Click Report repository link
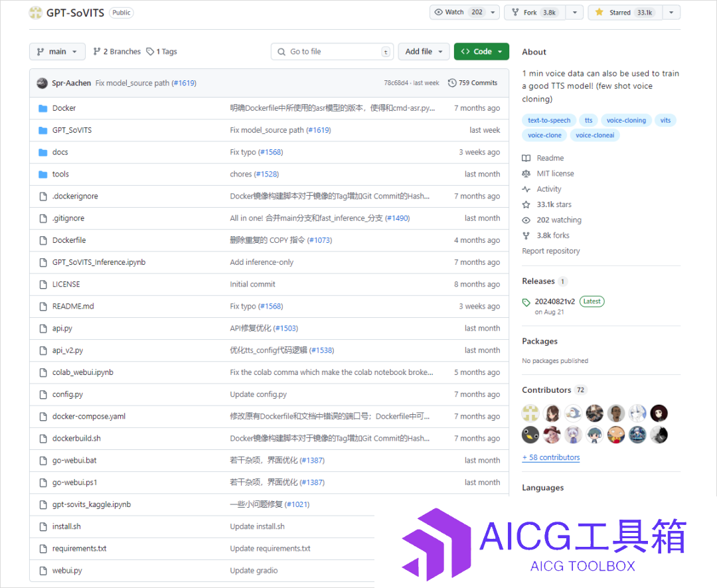Screen dimensions: 717x588 pos(551,251)
